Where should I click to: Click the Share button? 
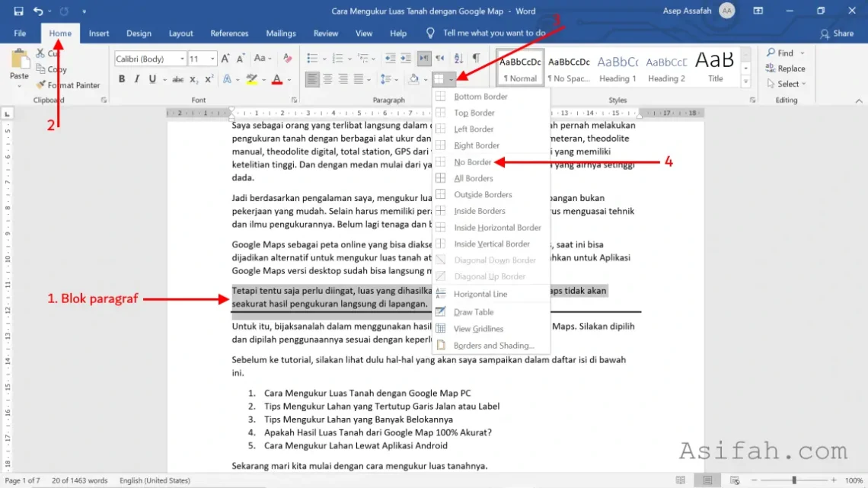pyautogui.click(x=837, y=33)
